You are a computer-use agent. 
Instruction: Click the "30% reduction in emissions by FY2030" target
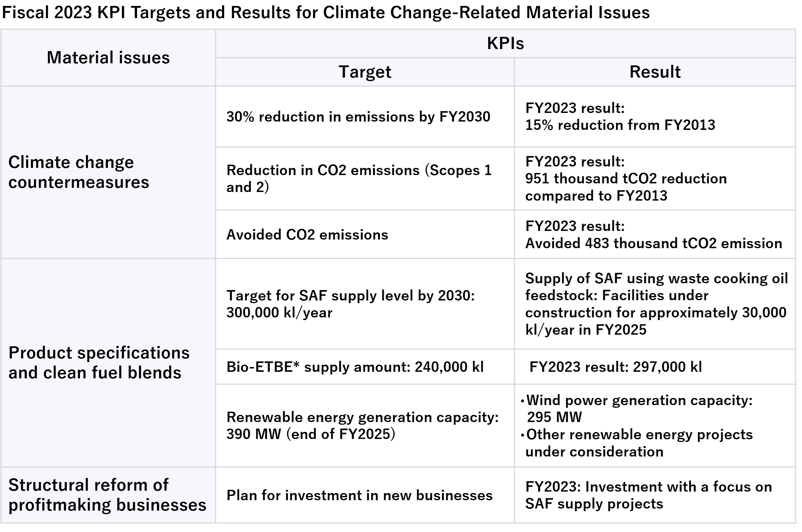[358, 117]
